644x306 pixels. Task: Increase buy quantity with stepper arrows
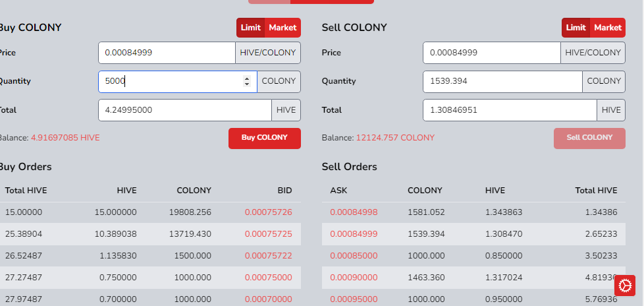pos(247,78)
